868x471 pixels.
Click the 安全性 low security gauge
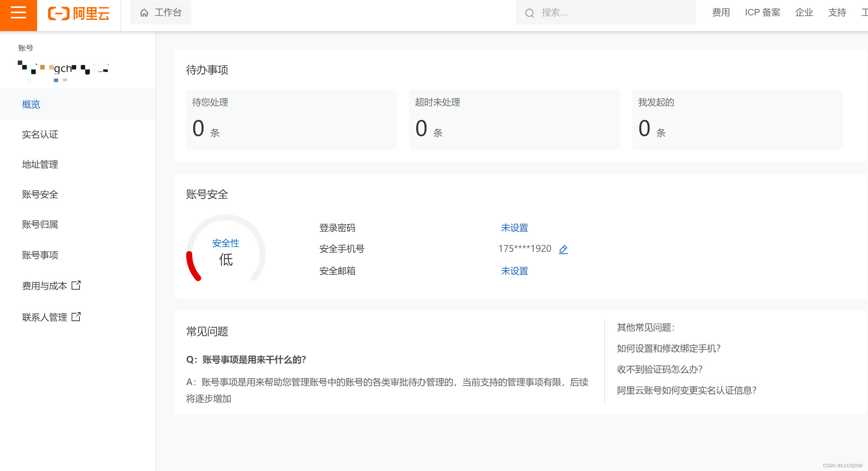click(x=226, y=251)
